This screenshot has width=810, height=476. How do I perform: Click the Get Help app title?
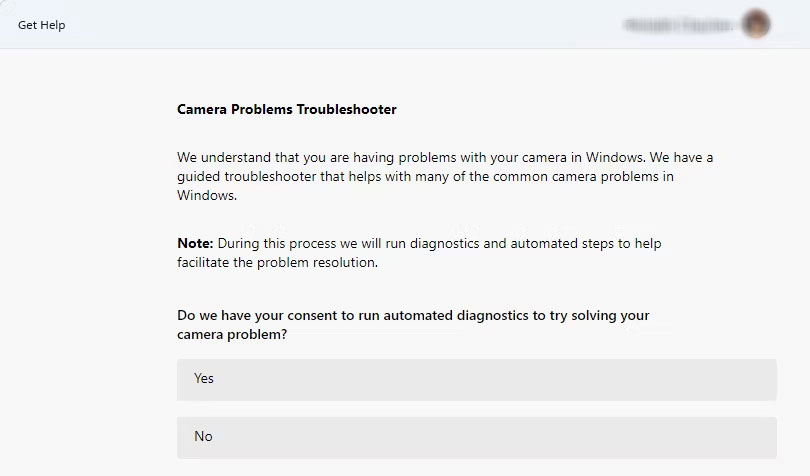(x=42, y=25)
